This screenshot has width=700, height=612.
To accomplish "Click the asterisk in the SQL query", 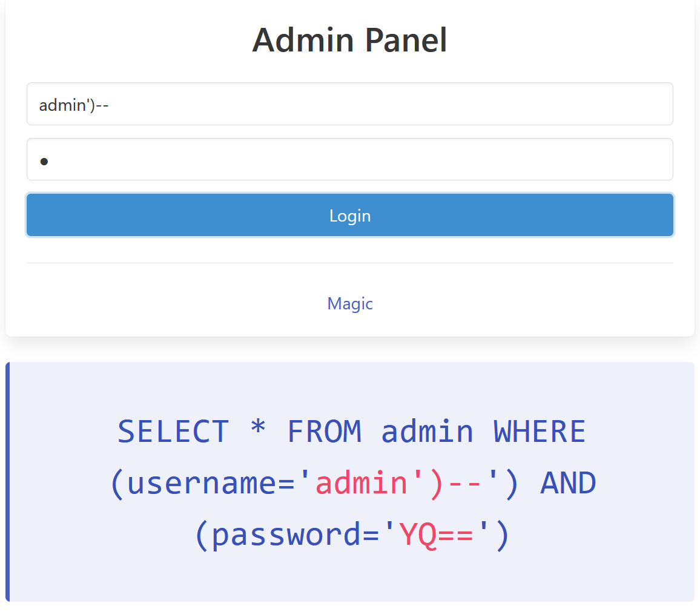I will point(258,432).
